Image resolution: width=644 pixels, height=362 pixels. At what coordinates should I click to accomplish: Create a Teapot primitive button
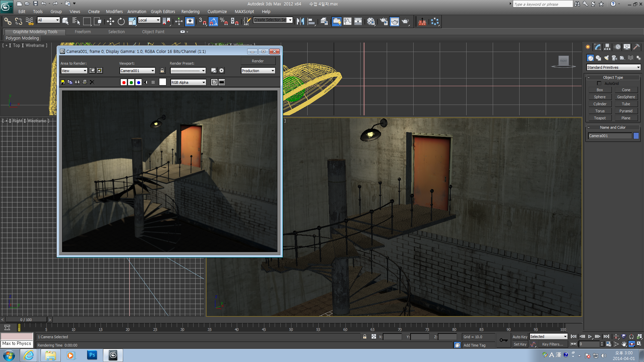pos(600,118)
